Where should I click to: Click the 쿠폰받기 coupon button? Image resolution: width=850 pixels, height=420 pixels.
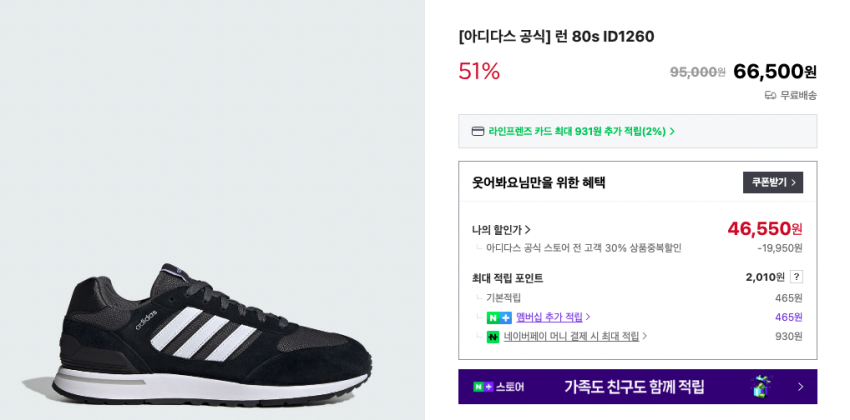point(772,182)
